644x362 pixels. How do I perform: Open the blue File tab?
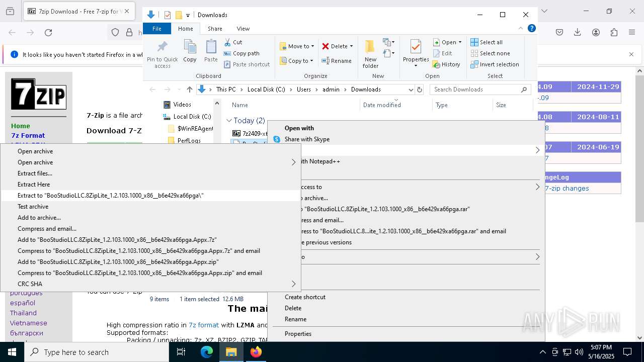click(x=157, y=29)
